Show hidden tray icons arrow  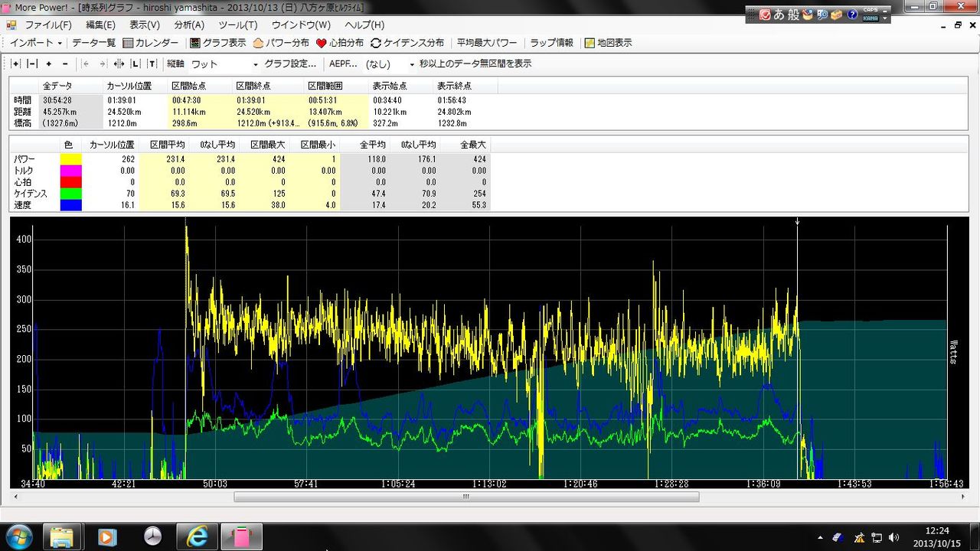(821, 537)
